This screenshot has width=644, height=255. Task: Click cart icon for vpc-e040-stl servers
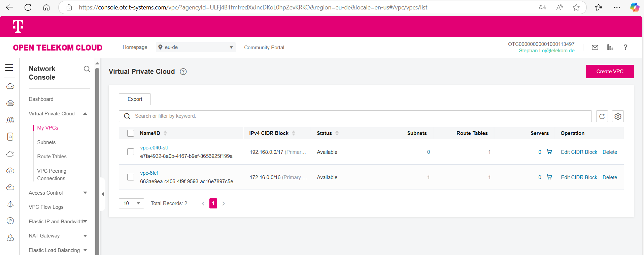click(549, 152)
